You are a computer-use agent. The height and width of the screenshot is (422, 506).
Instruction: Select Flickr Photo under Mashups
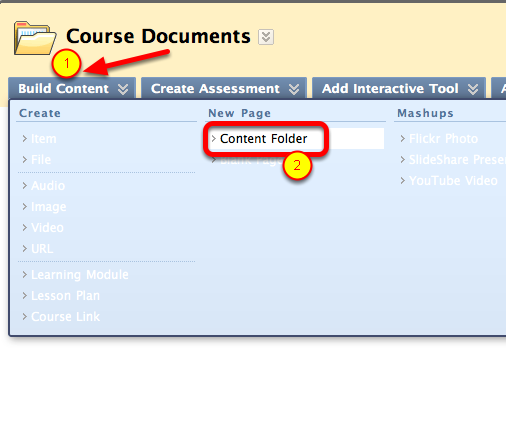point(443,139)
